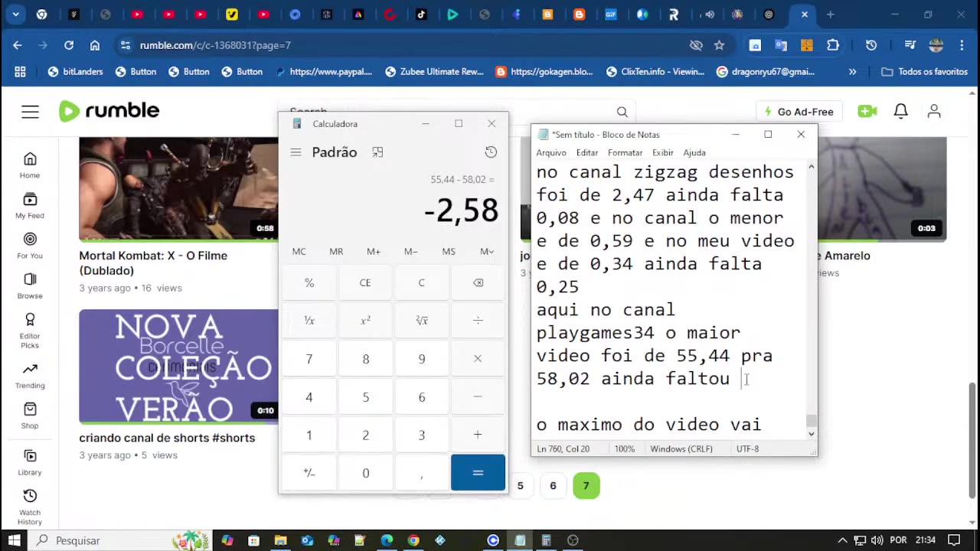Click Notepad scrollbar down arrow

coord(812,434)
